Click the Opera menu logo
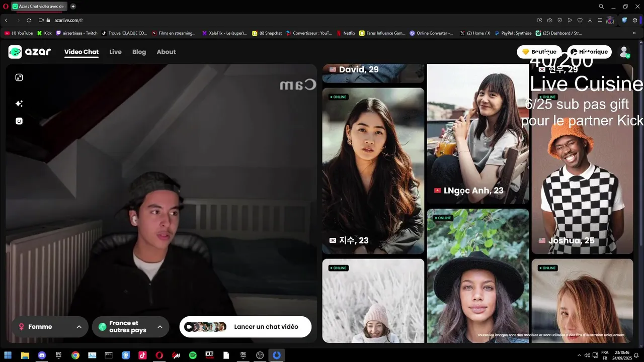This screenshot has width=644, height=362. point(6,7)
